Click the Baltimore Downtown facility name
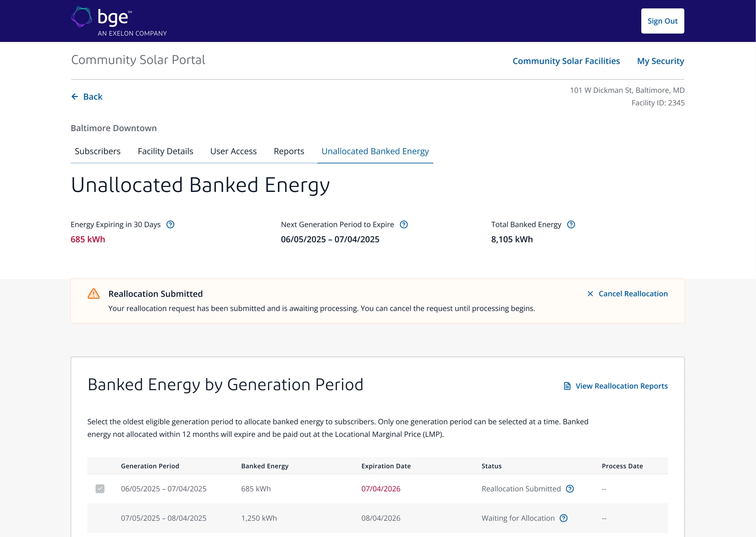 (x=114, y=128)
